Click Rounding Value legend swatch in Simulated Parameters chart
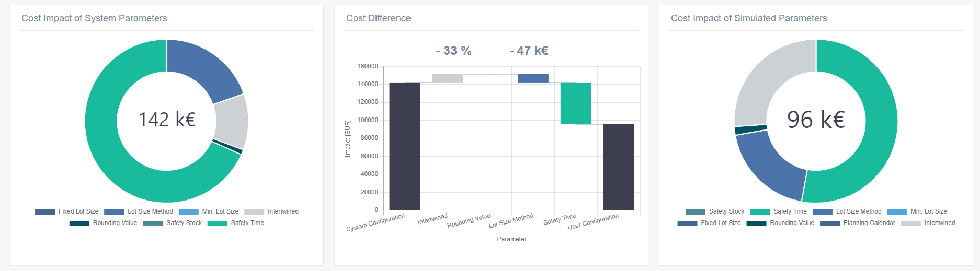The image size is (980, 271). click(x=756, y=223)
